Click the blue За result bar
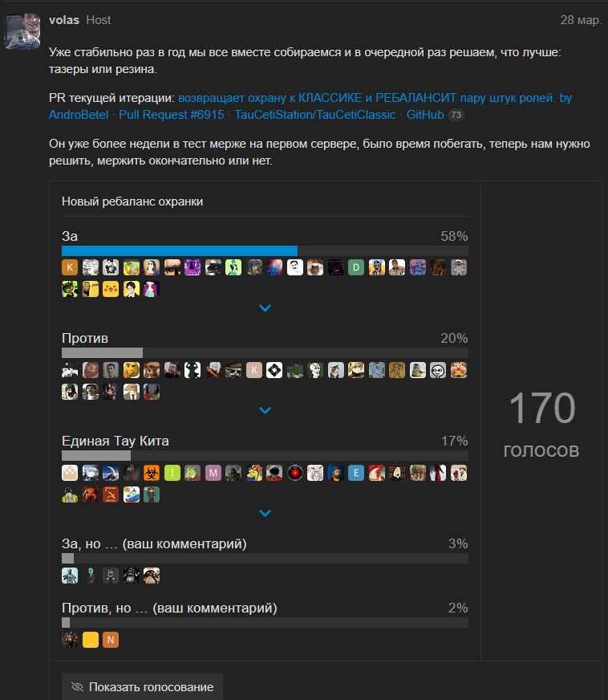The image size is (608, 700). pos(180,250)
